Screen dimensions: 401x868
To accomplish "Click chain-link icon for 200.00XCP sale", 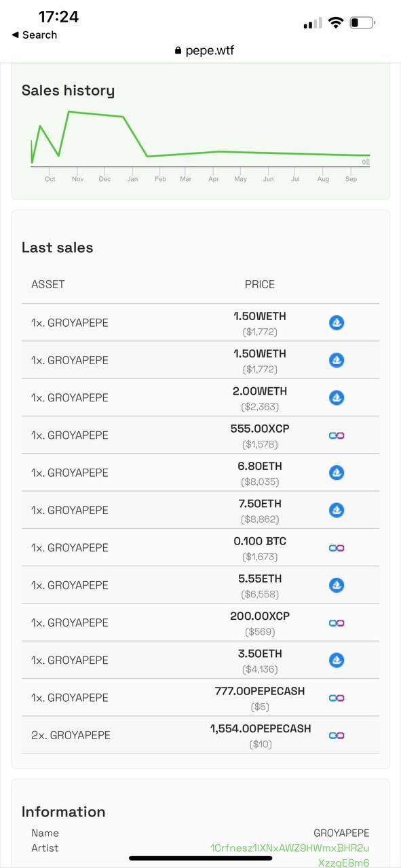I will (x=337, y=623).
